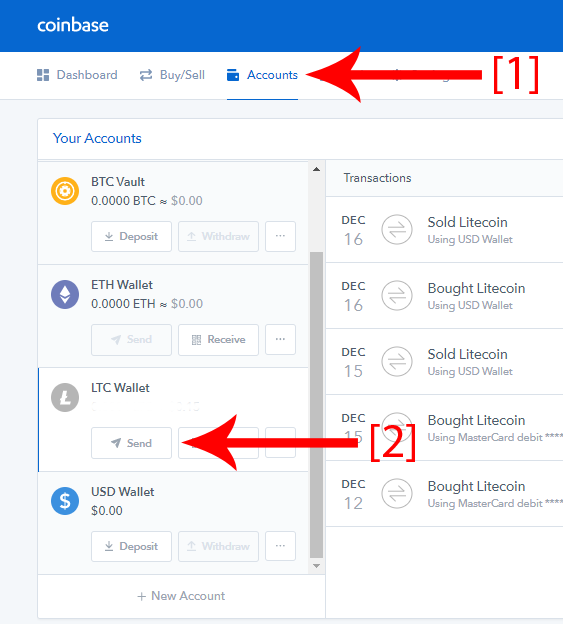Open more options for BTC Vault

point(281,236)
